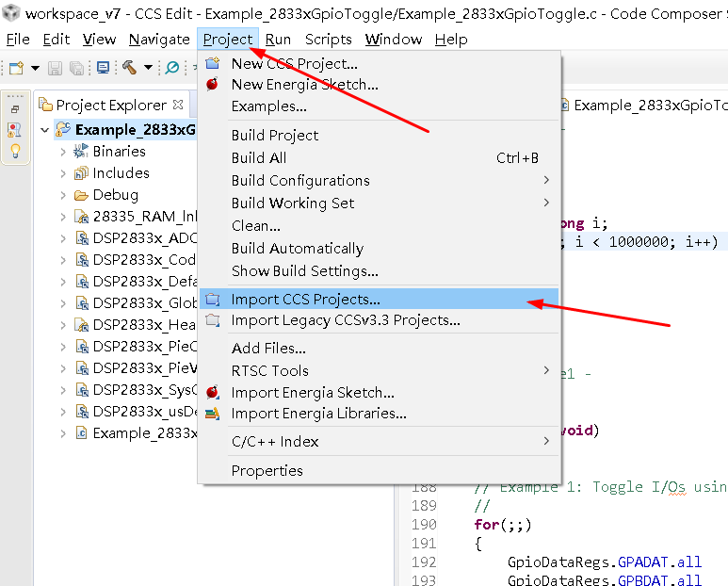Select the Example_2833xGpioToggle editor tab
Viewport: 728px width, 586px height.
[x=644, y=106]
